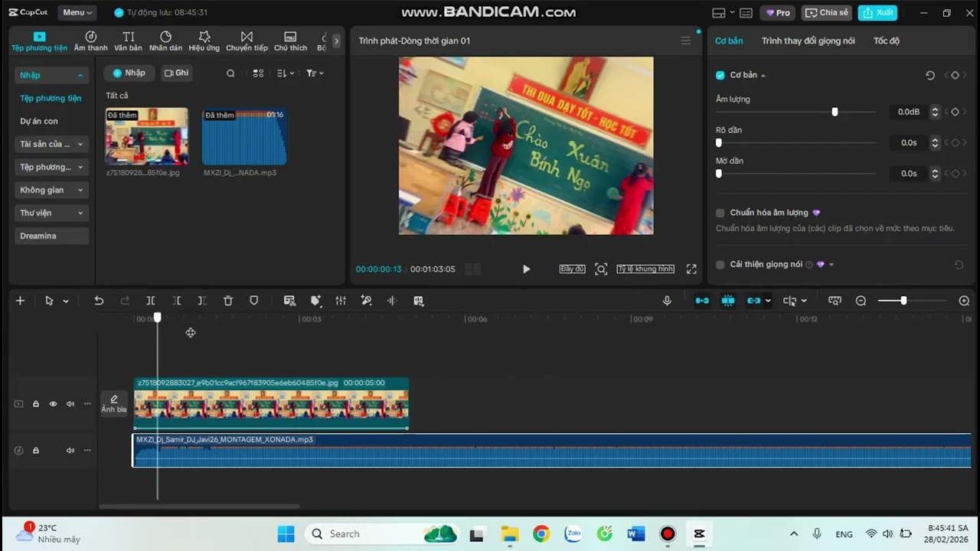The height and width of the screenshot is (551, 980).
Task: Enable Cải thiện giọng nói checkbox
Action: click(x=720, y=265)
